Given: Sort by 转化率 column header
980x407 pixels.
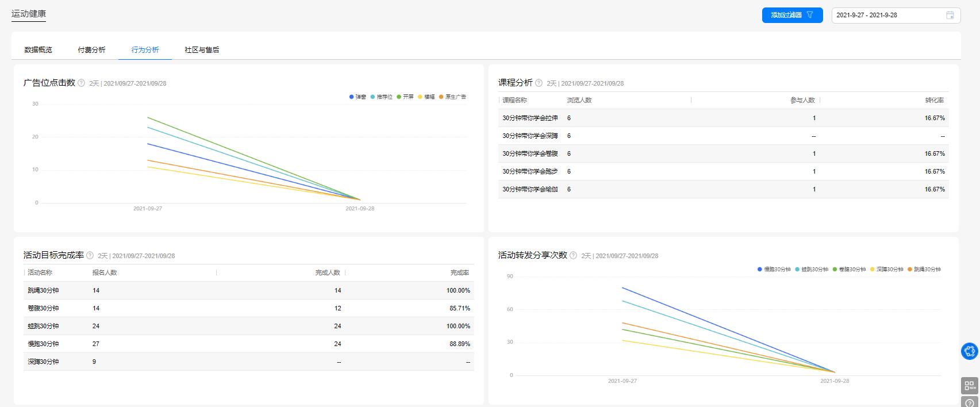Looking at the screenshot, I should (934, 100).
